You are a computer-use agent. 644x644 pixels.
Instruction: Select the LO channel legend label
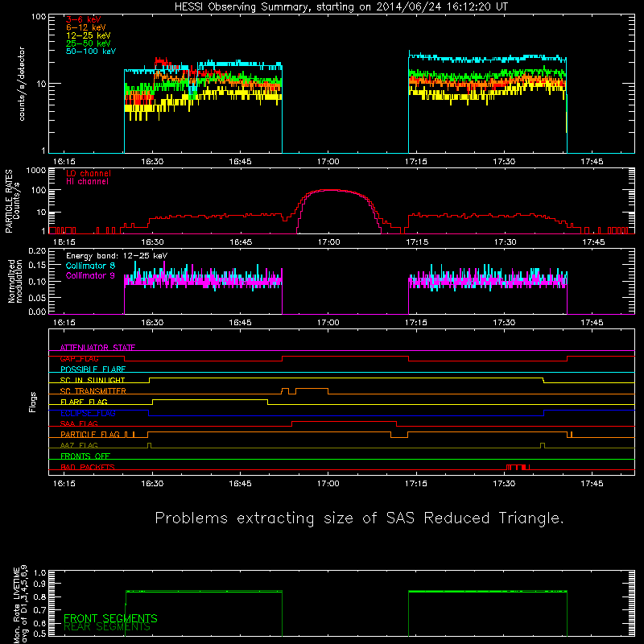point(89,173)
